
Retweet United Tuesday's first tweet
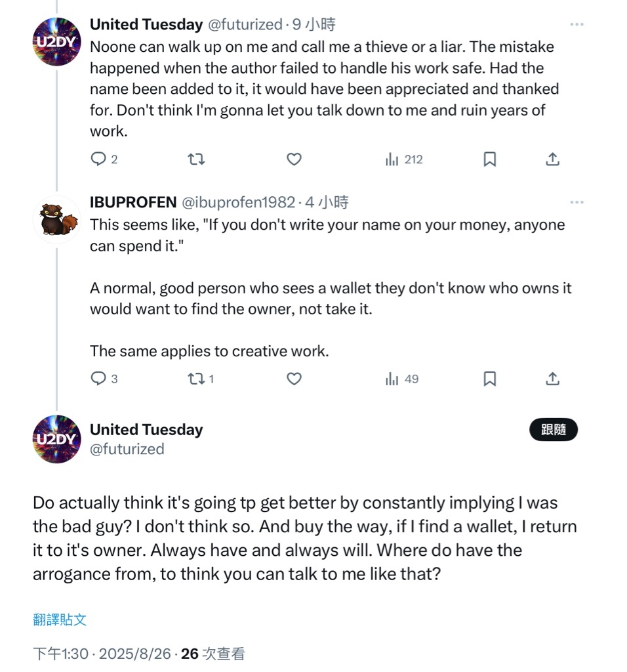(x=196, y=159)
